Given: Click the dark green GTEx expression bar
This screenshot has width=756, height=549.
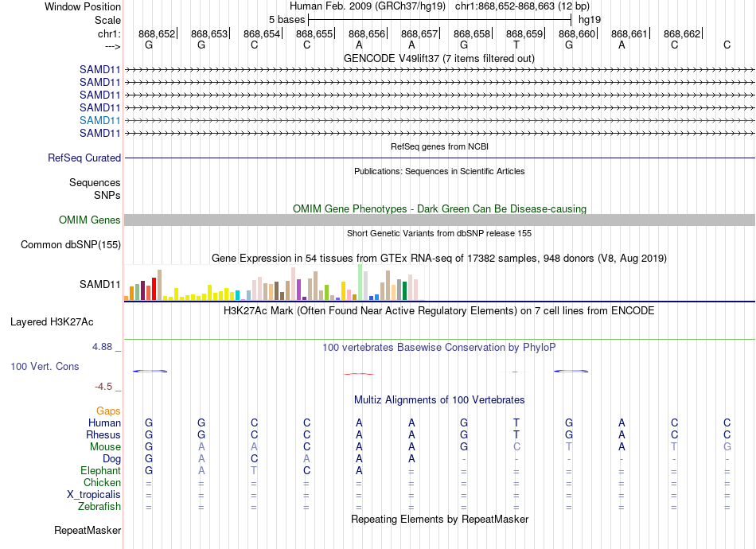Looking at the screenshot, I should tap(404, 290).
